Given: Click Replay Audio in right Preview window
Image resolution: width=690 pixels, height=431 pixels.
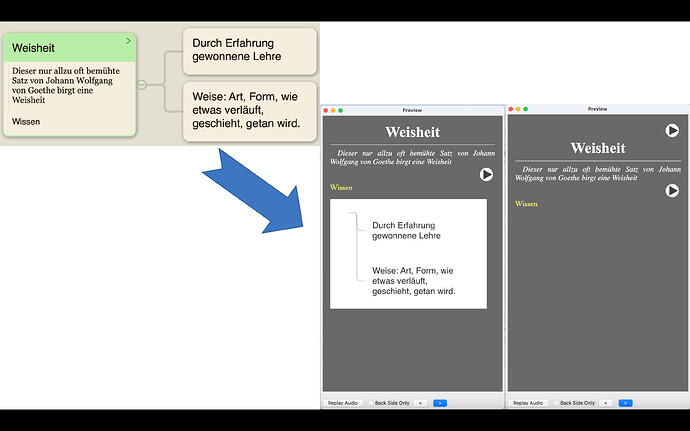Looking at the screenshot, I should pos(528,403).
